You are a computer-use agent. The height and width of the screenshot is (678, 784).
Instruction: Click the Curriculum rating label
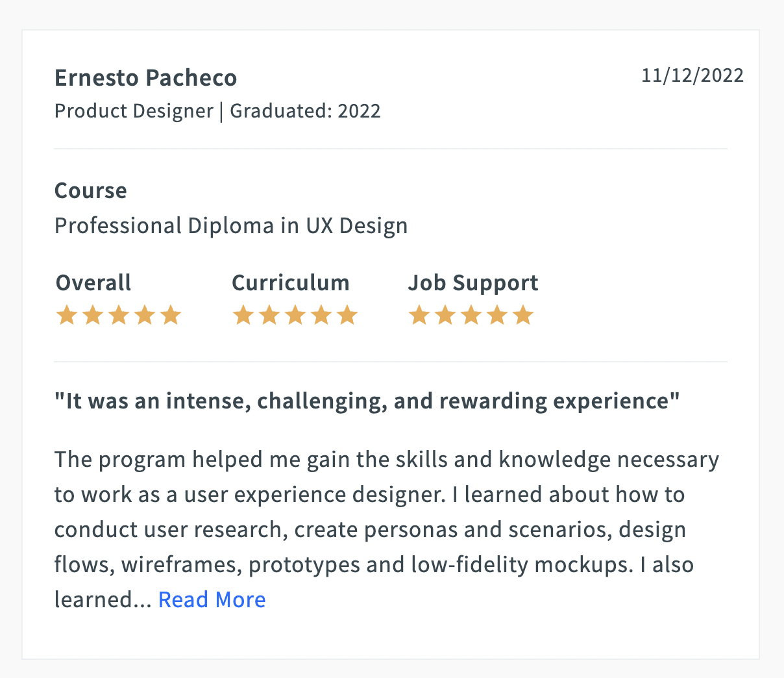[291, 282]
